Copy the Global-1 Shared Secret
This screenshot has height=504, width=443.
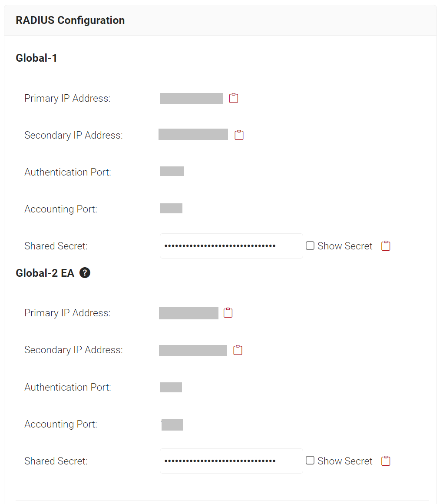tap(386, 246)
